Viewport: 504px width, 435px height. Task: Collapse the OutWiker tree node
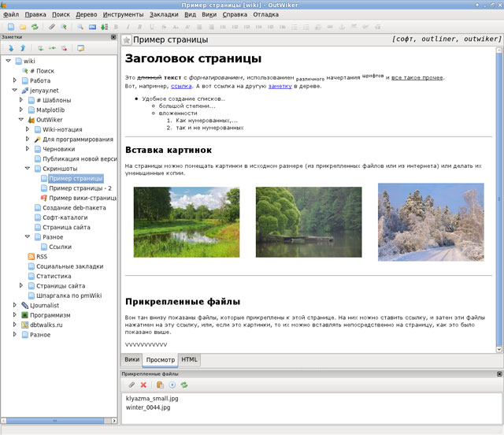[21, 120]
